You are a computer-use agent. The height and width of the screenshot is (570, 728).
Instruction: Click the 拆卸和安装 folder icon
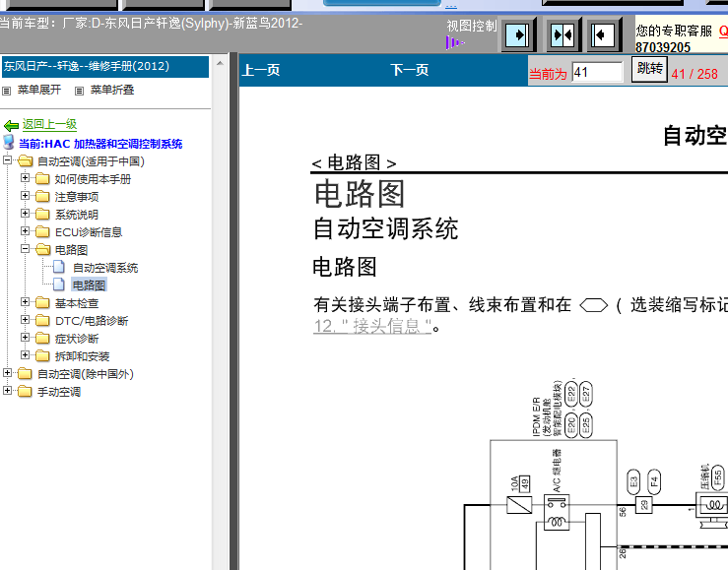click(42, 355)
